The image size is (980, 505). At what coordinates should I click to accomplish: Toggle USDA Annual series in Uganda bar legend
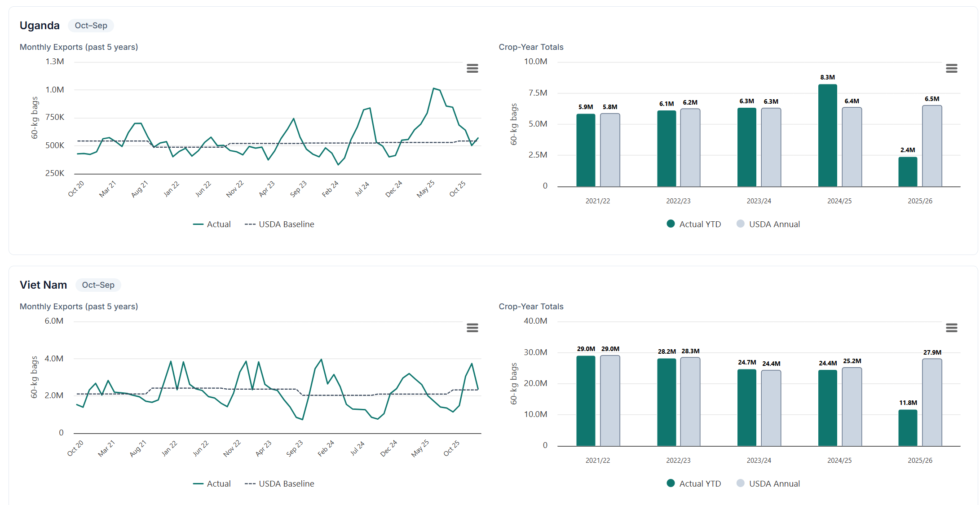point(768,224)
